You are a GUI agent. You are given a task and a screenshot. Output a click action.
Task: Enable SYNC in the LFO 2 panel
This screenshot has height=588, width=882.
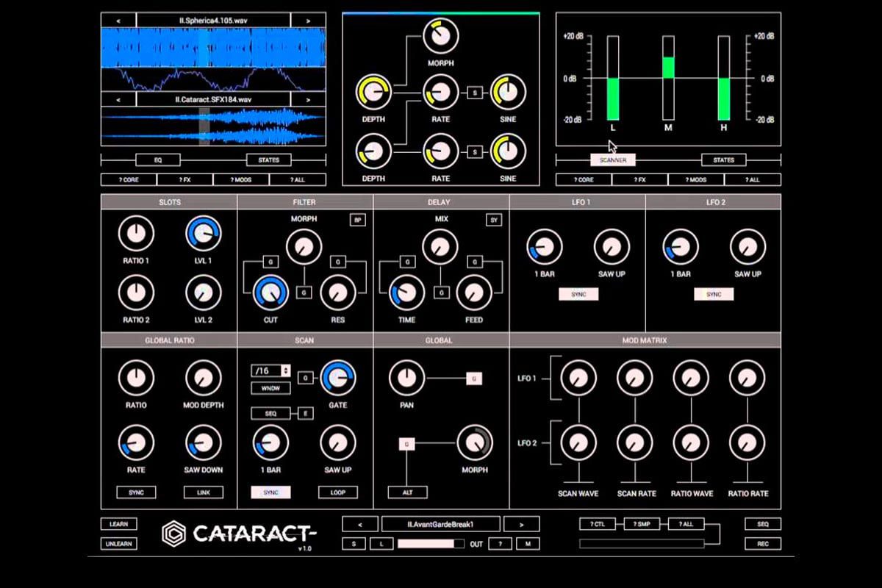714,294
